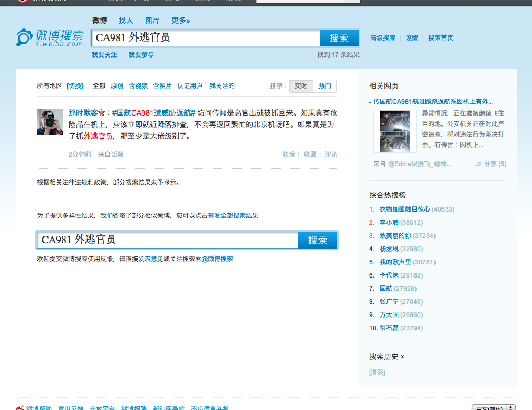Open 高级搜索 advanced search
The image size is (532, 410).
[x=382, y=37]
